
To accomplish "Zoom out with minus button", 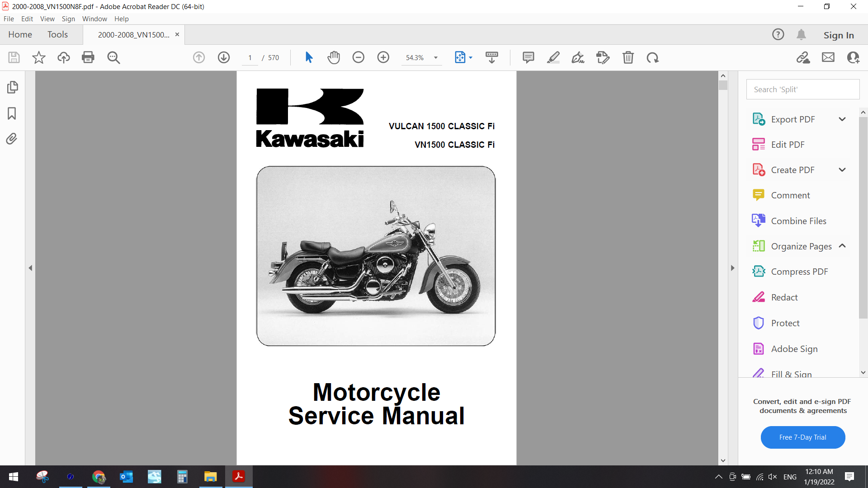I will [x=359, y=57].
